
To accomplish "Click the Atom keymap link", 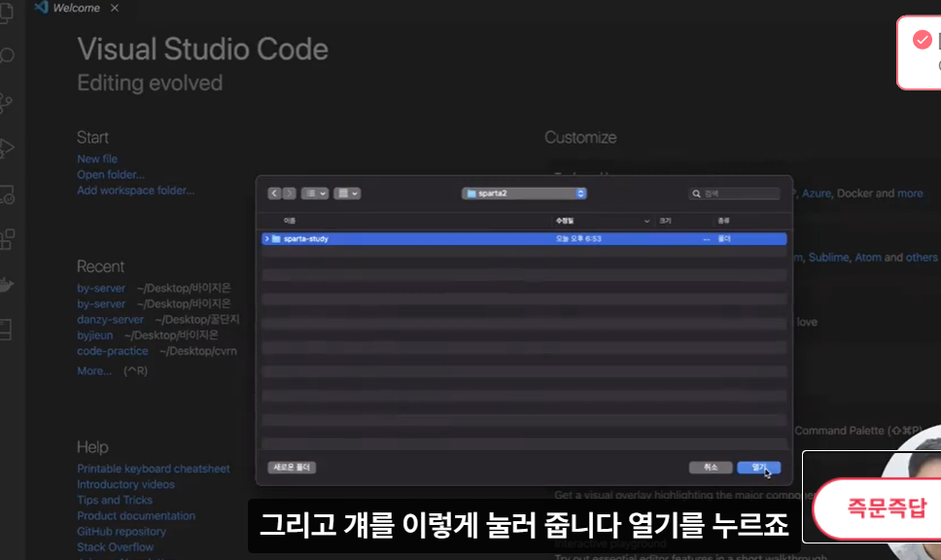I will [x=868, y=258].
